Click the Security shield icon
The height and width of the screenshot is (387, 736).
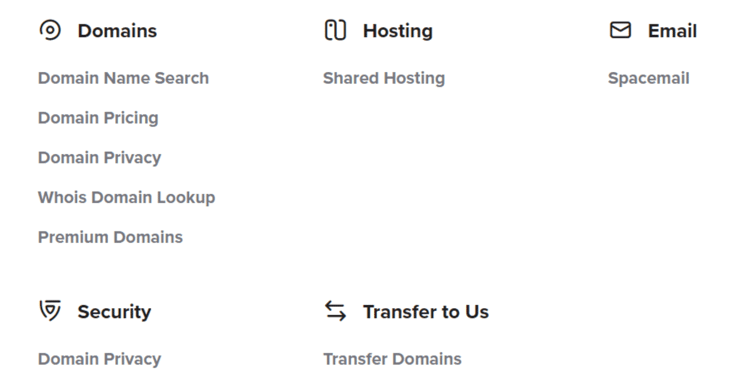(50, 311)
